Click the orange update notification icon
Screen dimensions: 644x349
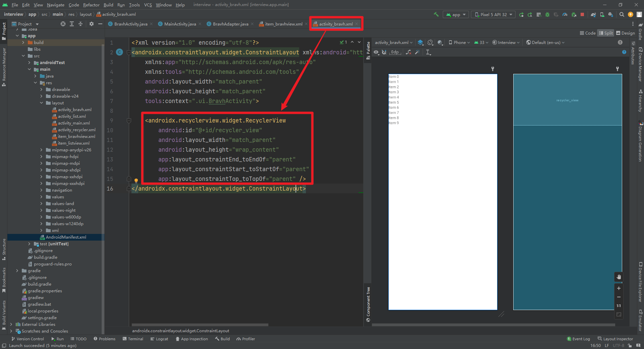pyautogui.click(x=631, y=14)
